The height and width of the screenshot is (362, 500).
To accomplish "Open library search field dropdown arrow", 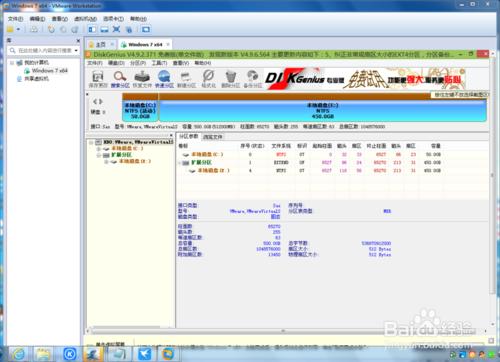I will point(76,51).
